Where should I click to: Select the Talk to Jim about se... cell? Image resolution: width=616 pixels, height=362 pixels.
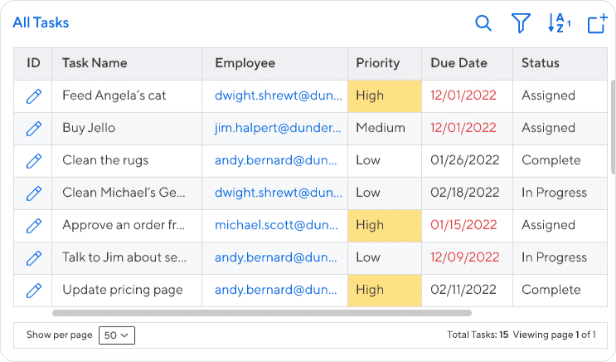125,257
